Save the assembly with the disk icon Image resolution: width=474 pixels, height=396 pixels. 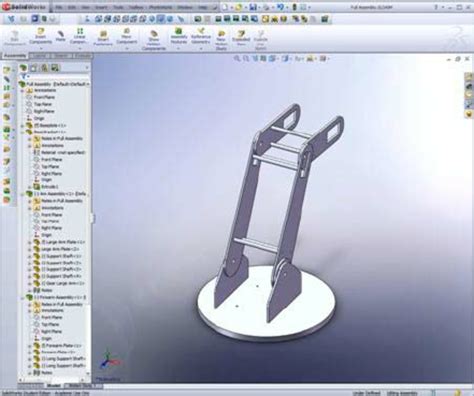coord(253,7)
